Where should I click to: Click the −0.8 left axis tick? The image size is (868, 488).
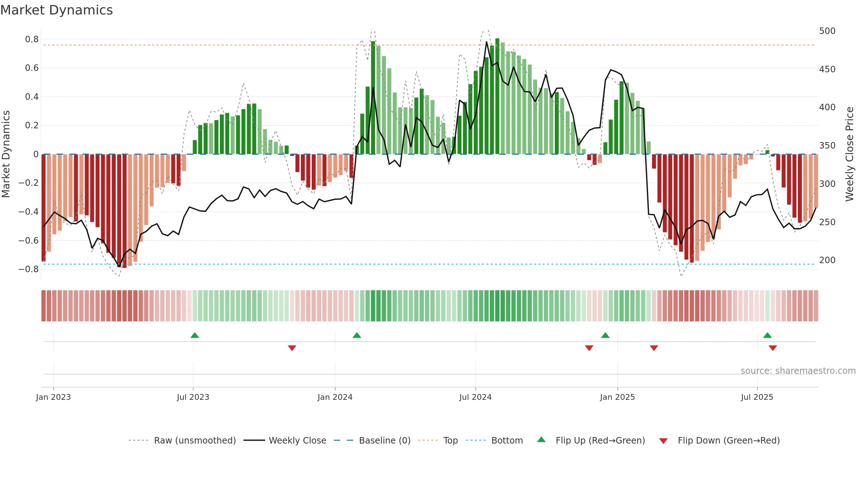point(29,269)
